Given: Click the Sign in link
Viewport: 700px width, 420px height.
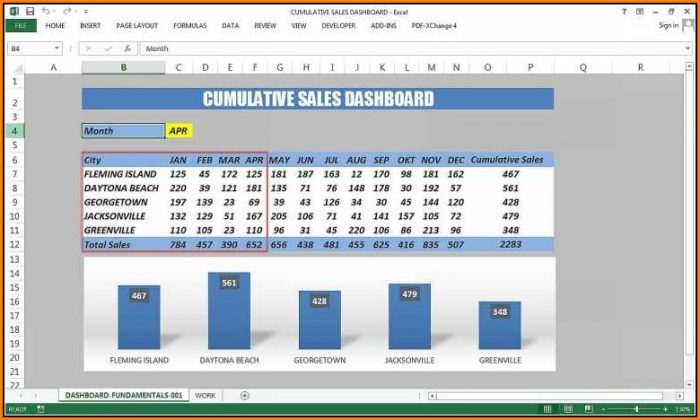Looking at the screenshot, I should 668,25.
